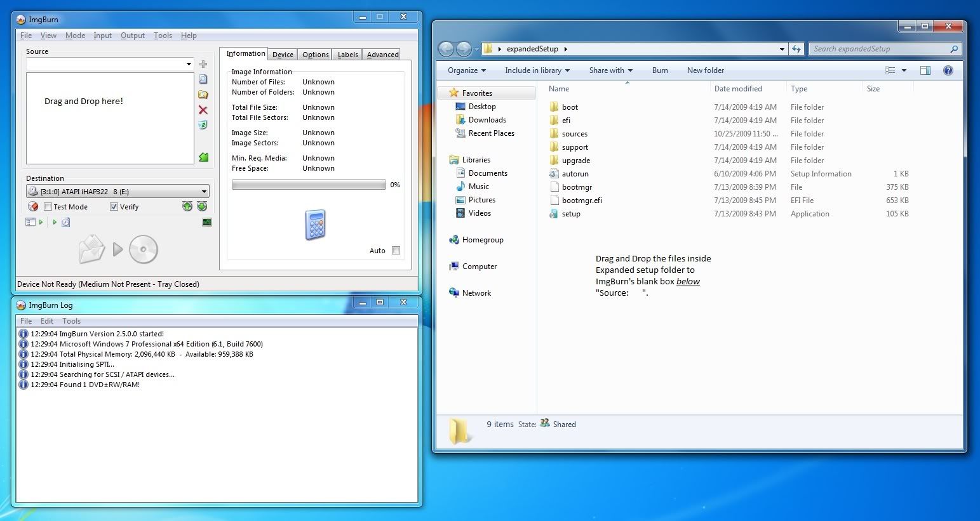Click the gray plus icon beside the Source box
Viewport: 980px width, 521px height.
[x=203, y=64]
